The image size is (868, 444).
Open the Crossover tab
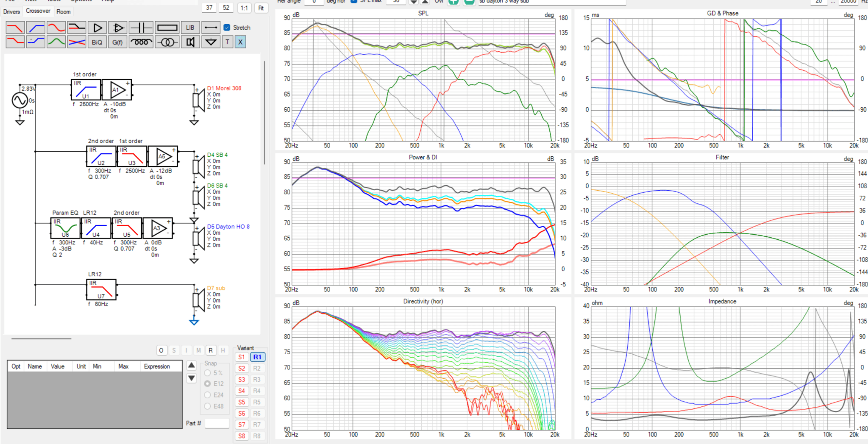point(38,11)
